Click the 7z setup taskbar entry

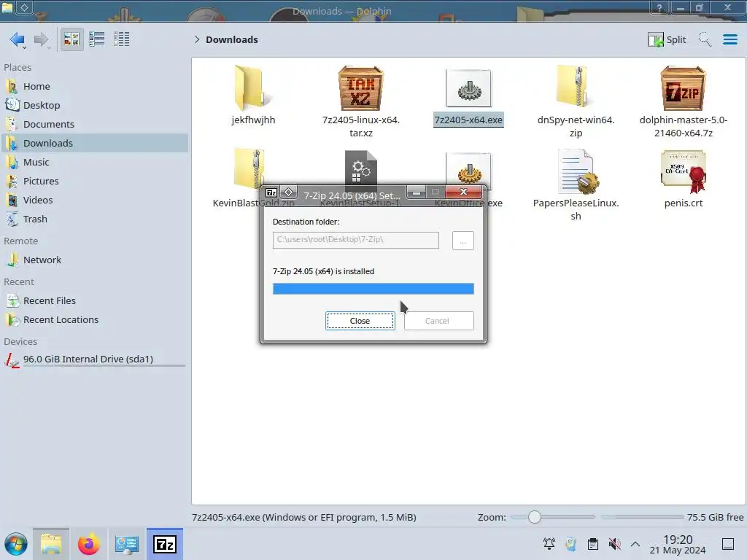click(165, 544)
